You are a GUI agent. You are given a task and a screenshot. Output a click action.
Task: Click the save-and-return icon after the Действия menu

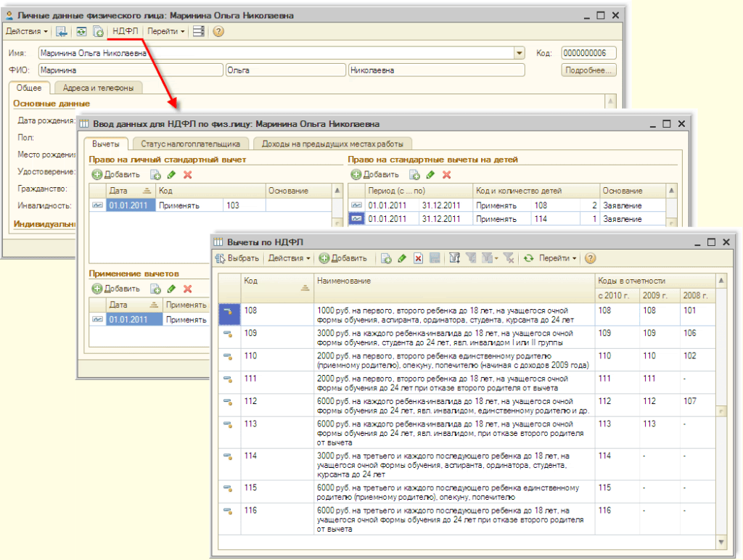coord(61,32)
